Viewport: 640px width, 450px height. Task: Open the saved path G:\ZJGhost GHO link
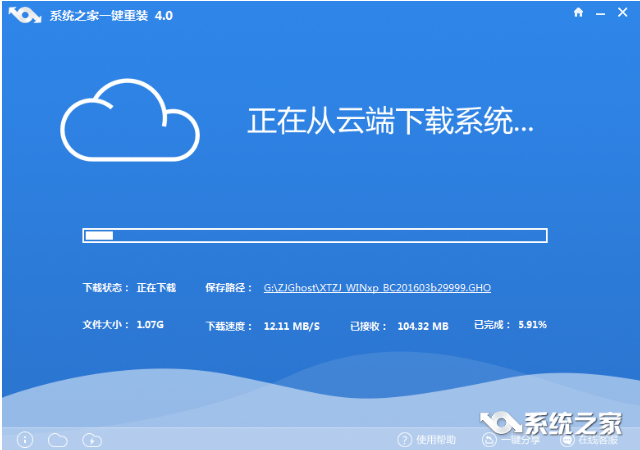point(377,288)
